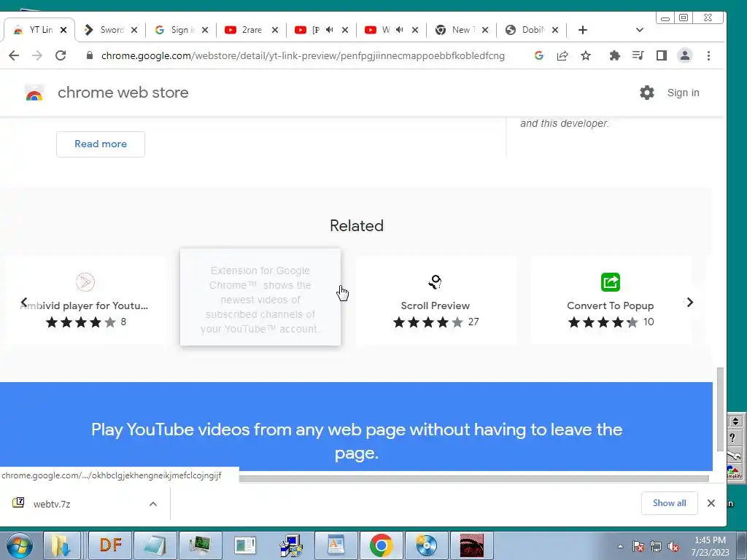Show hidden system tray icons
Image resolution: width=747 pixels, height=560 pixels.
[620, 546]
